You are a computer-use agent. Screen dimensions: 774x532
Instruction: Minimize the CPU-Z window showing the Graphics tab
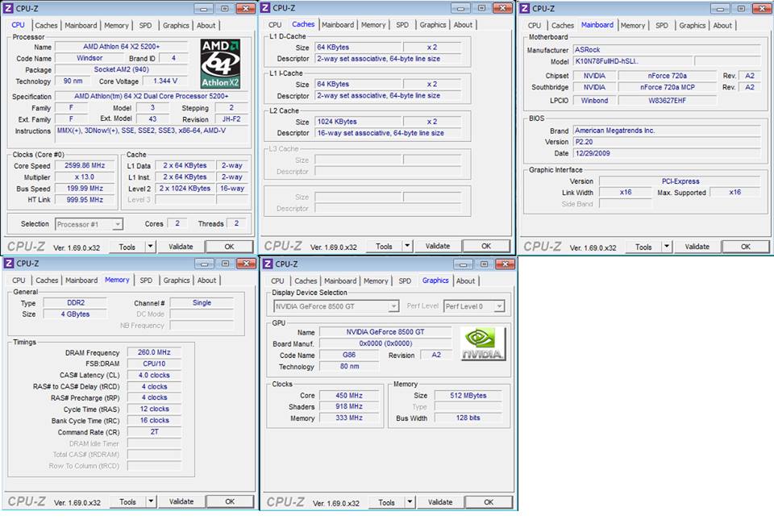[x=463, y=264]
